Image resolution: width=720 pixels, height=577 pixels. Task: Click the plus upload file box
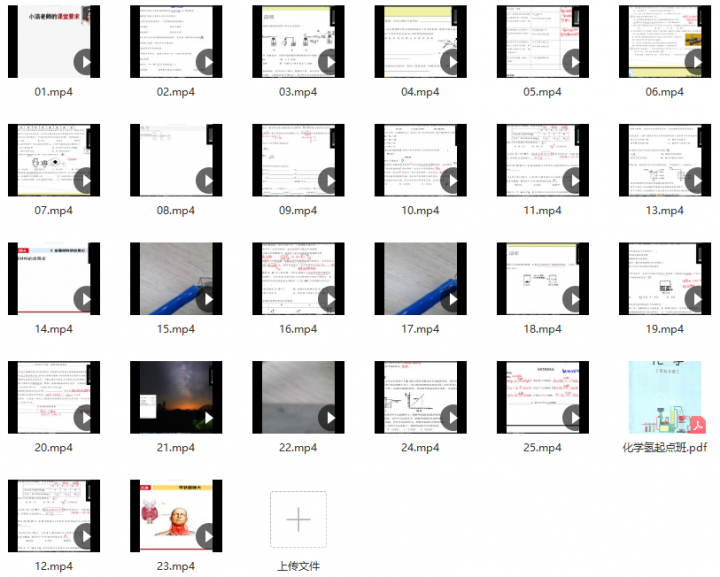[298, 519]
